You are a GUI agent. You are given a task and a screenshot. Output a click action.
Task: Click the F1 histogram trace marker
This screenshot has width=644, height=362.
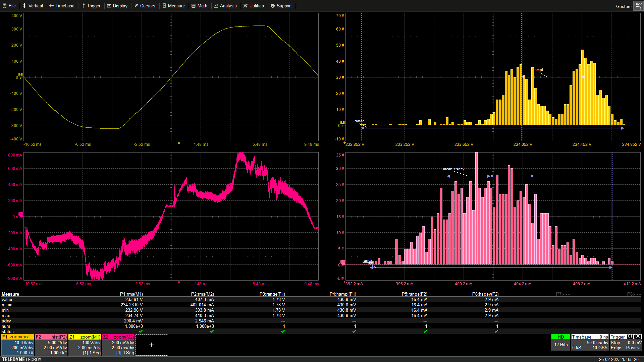pos(343,122)
